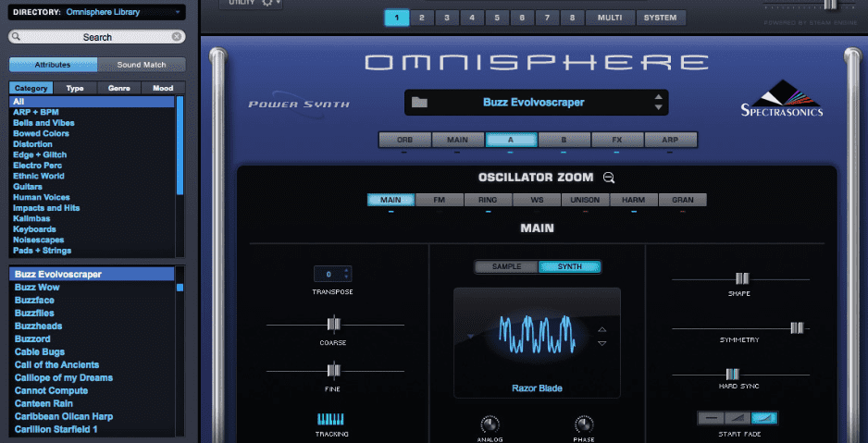Viewport: 868px width, 443px height.
Task: Open the GRAN granular tab
Action: tap(683, 200)
